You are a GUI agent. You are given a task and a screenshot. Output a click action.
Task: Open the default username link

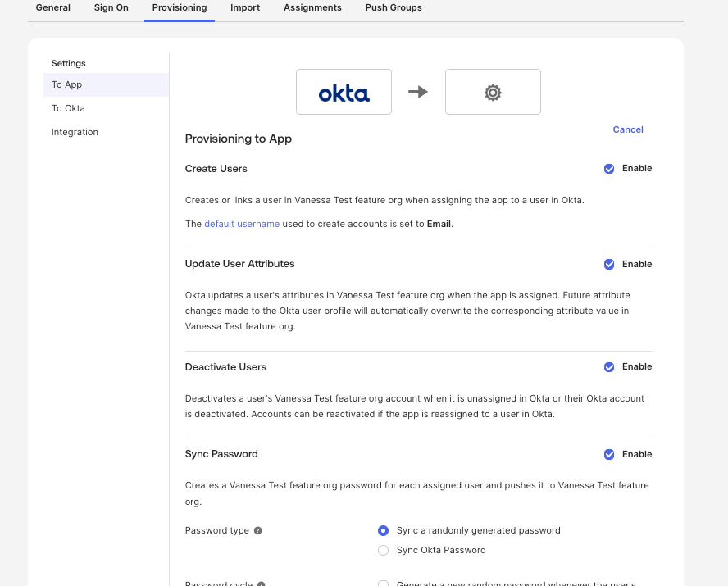(242, 224)
